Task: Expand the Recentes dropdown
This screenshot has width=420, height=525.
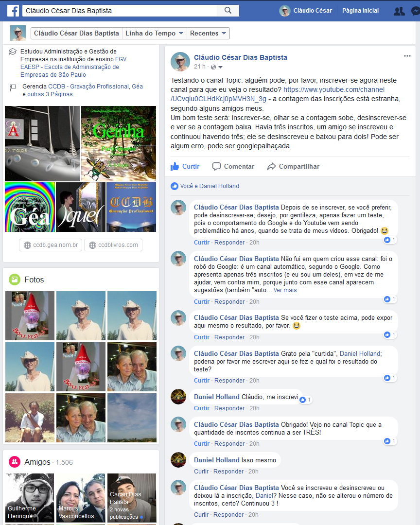Action: click(208, 33)
